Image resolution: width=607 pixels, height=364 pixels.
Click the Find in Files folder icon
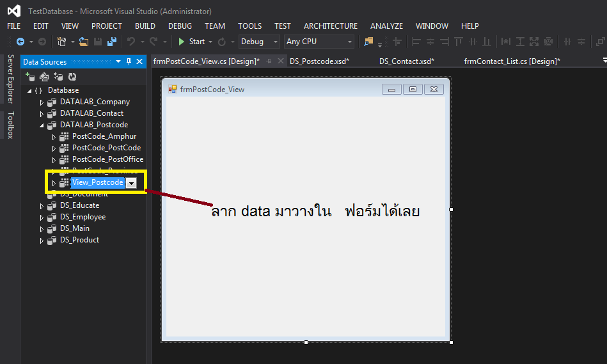point(368,42)
